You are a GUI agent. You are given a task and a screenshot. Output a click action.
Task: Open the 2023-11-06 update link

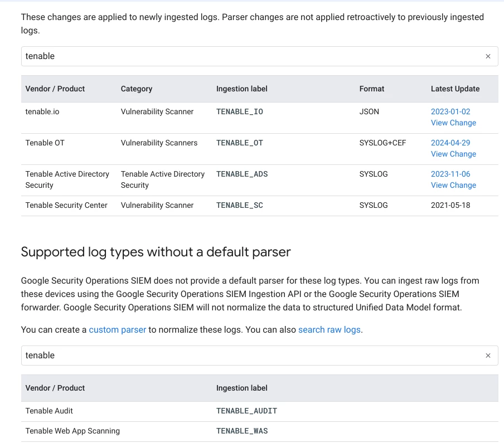point(450,174)
